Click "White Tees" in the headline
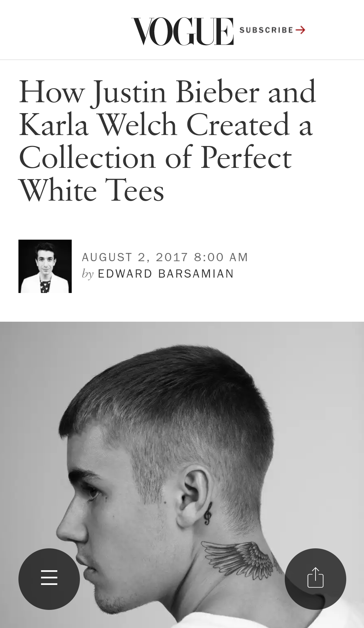 92,191
